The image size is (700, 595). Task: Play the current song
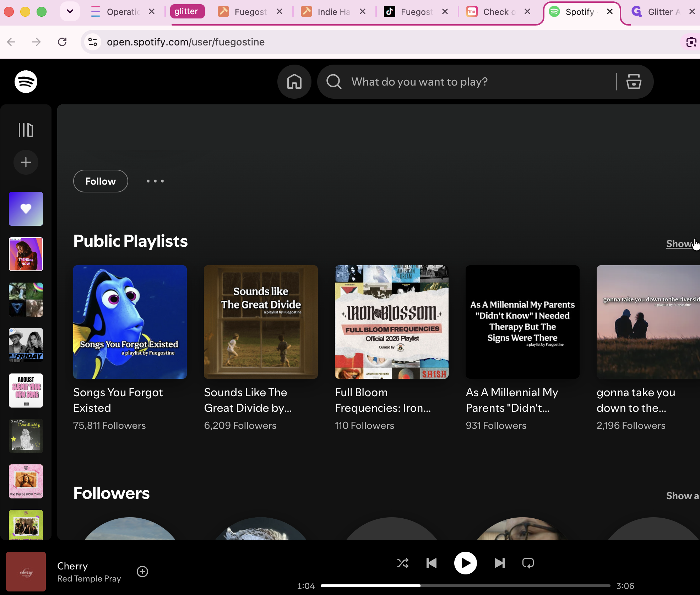pos(466,563)
